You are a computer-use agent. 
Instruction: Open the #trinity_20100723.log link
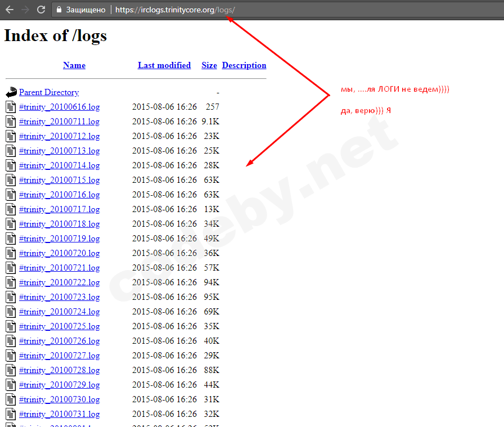(x=60, y=297)
